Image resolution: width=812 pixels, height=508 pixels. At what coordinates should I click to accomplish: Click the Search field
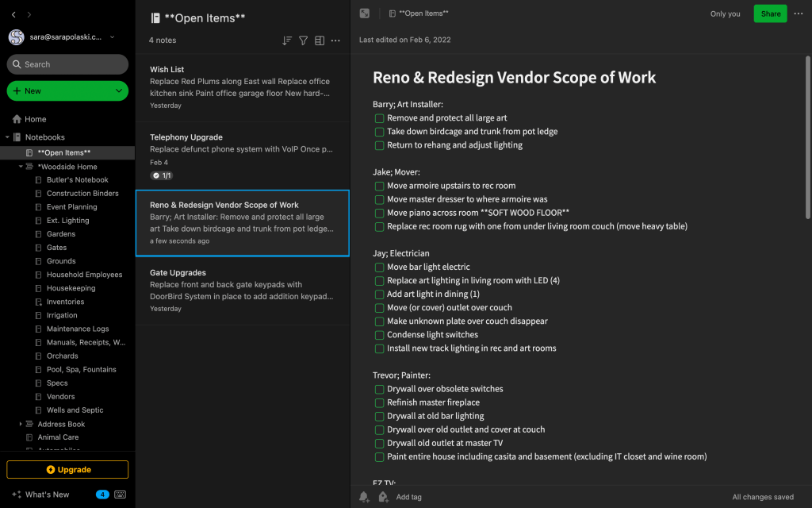click(x=67, y=64)
